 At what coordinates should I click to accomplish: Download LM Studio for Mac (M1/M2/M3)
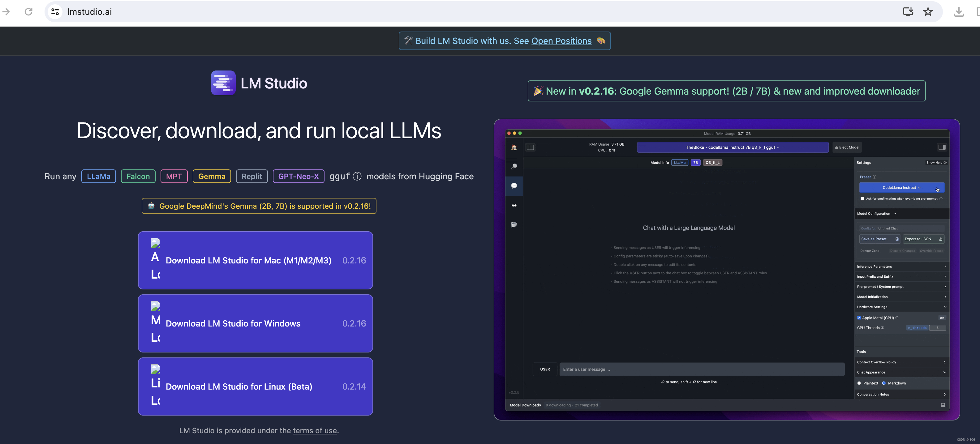tap(255, 260)
